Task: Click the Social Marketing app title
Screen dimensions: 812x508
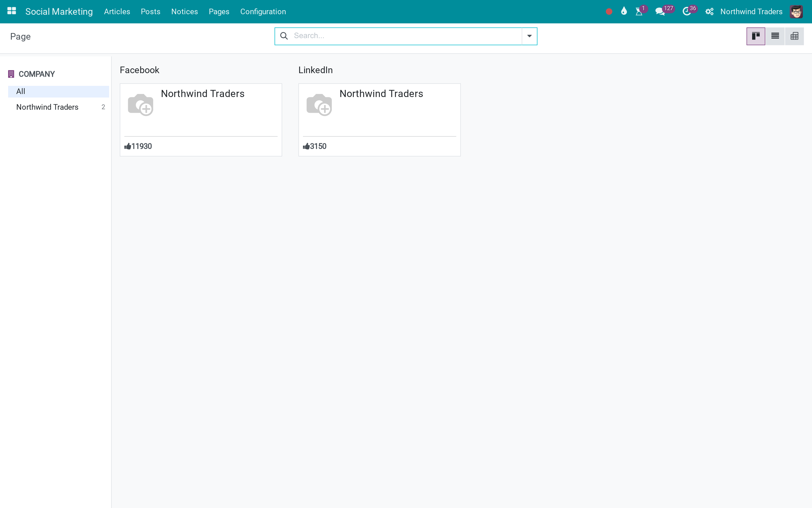Action: coord(59,12)
